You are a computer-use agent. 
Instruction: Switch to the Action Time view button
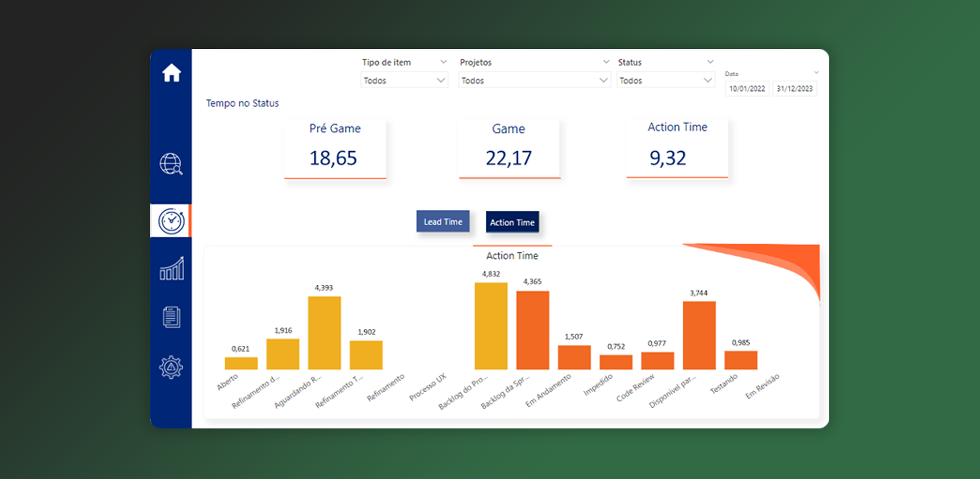(512, 222)
